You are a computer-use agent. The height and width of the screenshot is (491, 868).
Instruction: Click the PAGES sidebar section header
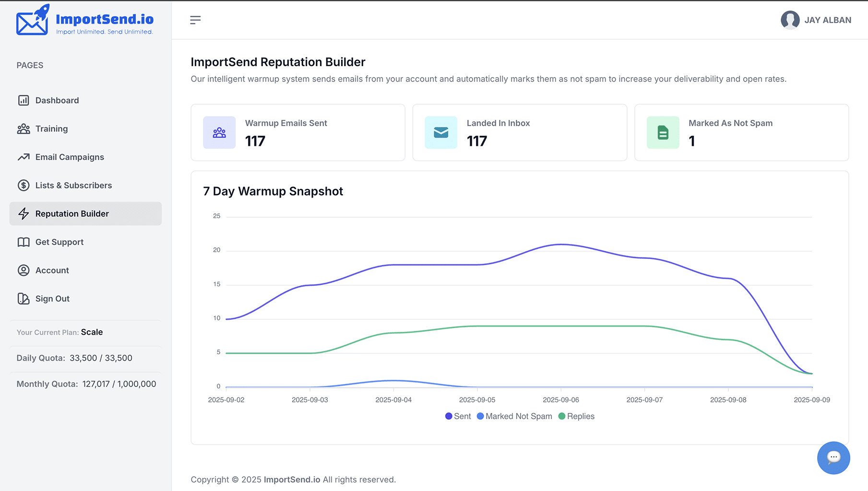[30, 65]
